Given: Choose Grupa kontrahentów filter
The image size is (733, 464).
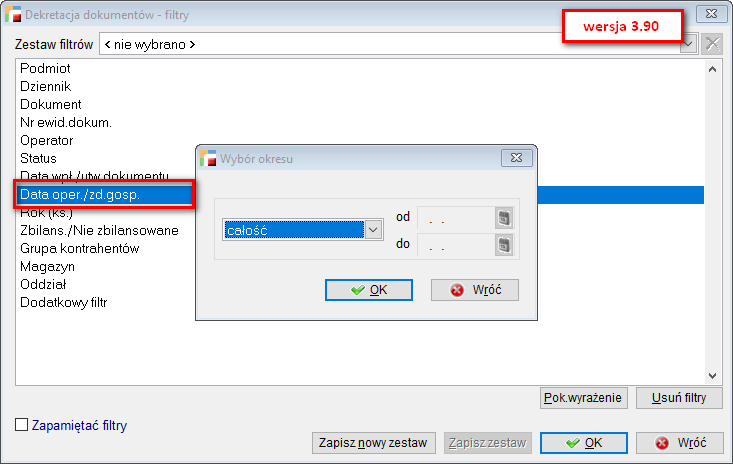Looking at the screenshot, I should pos(79,248).
